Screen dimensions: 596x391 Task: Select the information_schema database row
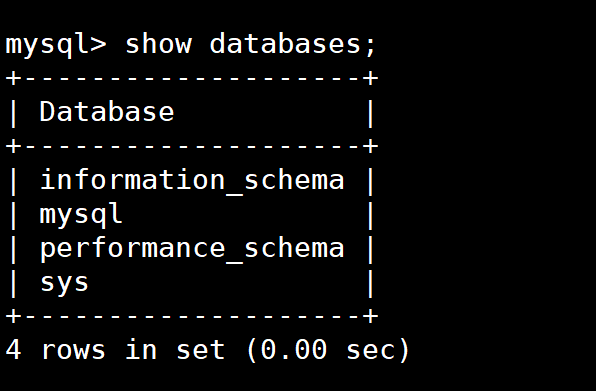coord(192,180)
